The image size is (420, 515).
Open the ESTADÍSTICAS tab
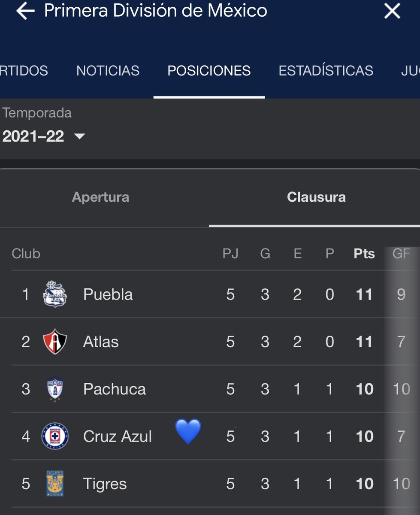tap(326, 70)
